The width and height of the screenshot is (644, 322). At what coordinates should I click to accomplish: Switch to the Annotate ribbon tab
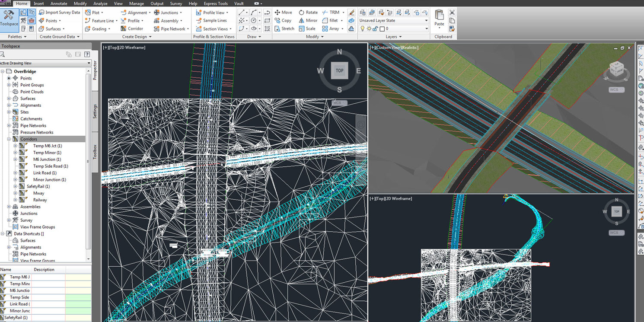pos(59,3)
